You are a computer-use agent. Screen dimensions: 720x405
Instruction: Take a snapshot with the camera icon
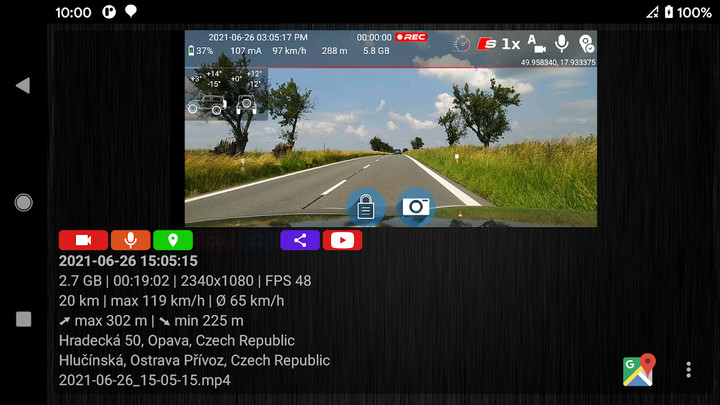[415, 207]
